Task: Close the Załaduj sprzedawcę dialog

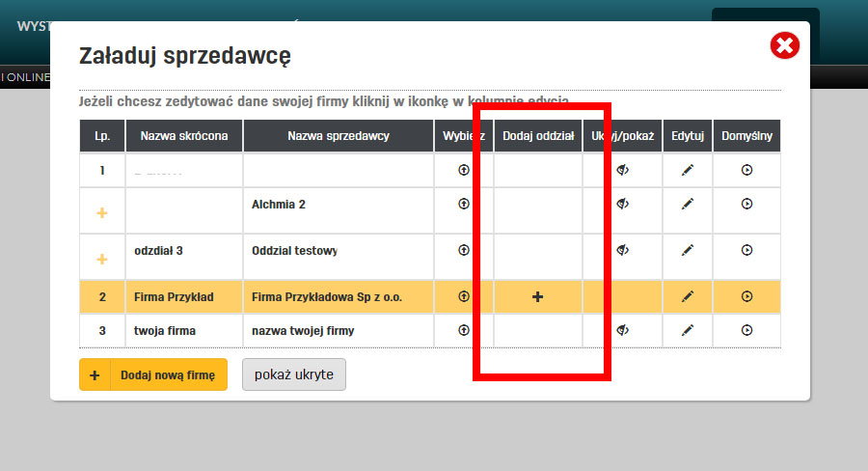Action: pos(784,45)
